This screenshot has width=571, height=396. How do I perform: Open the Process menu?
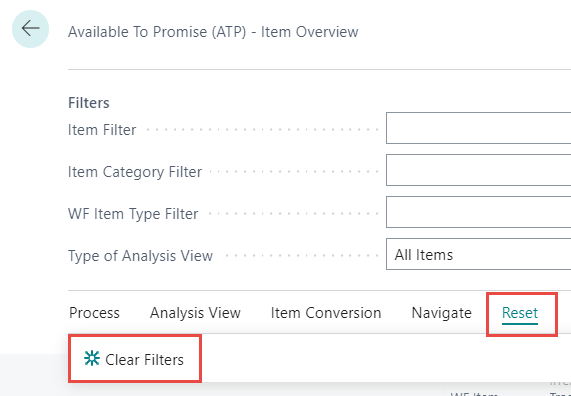(x=94, y=313)
